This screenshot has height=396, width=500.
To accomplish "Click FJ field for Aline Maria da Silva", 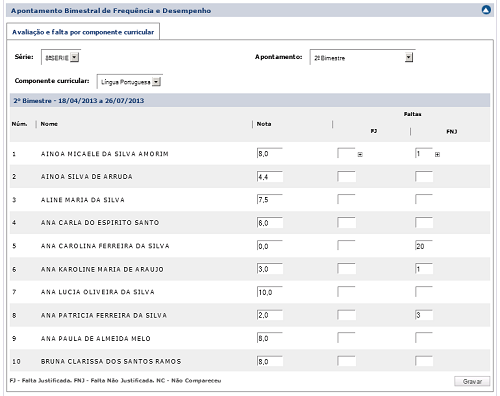I will pos(346,200).
